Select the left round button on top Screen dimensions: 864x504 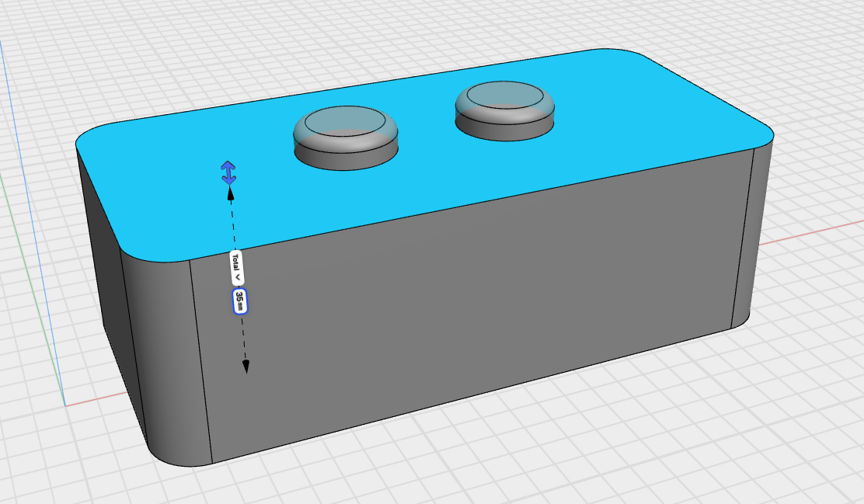(344, 137)
